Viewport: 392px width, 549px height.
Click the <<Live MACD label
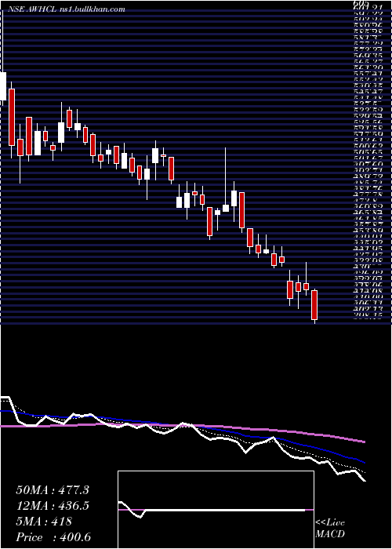[330, 529]
